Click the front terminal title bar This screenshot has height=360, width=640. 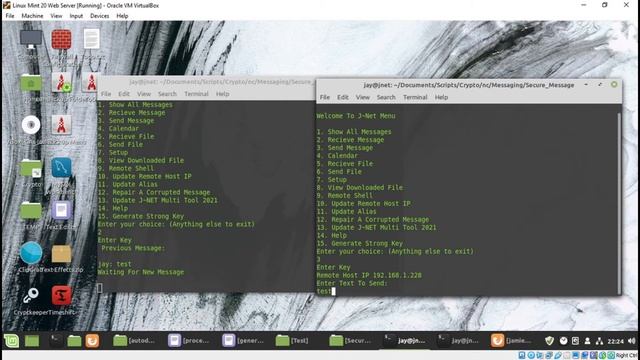pyautogui.click(x=469, y=85)
